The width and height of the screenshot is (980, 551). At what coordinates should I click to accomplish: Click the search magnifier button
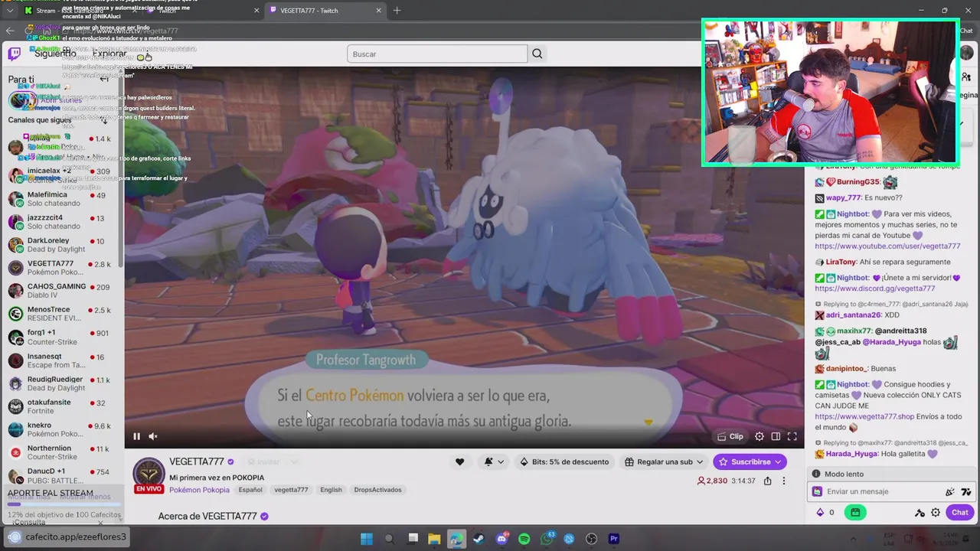(537, 54)
